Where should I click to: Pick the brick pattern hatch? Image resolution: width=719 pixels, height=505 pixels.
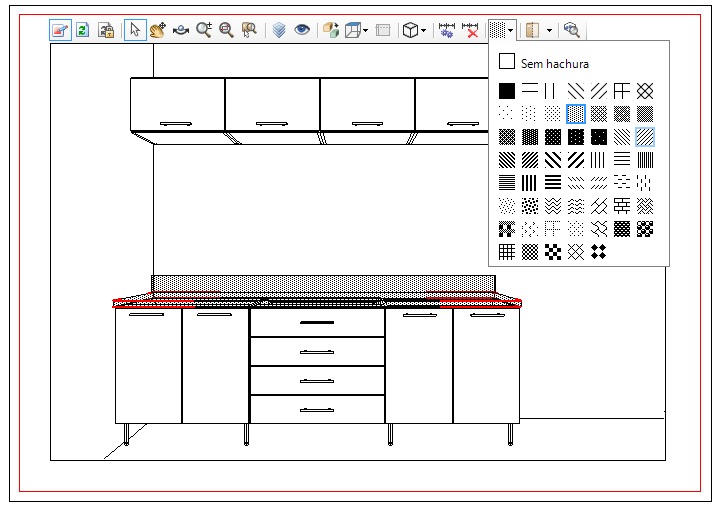click(x=622, y=206)
